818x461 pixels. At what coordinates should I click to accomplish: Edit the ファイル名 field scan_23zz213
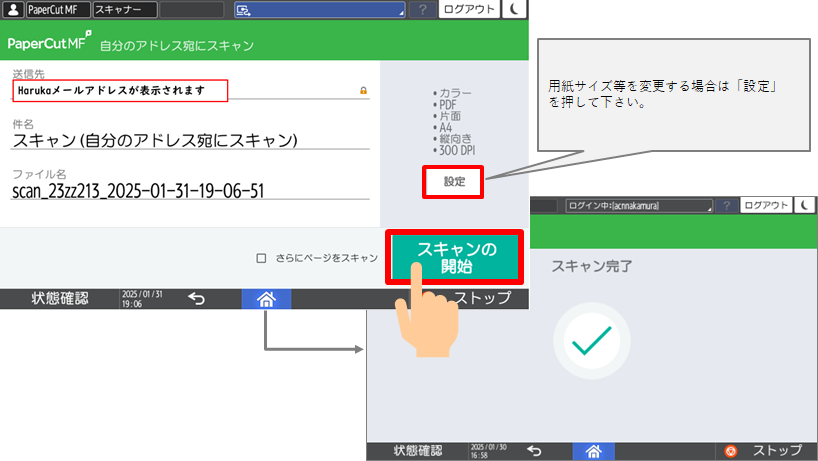click(190, 190)
